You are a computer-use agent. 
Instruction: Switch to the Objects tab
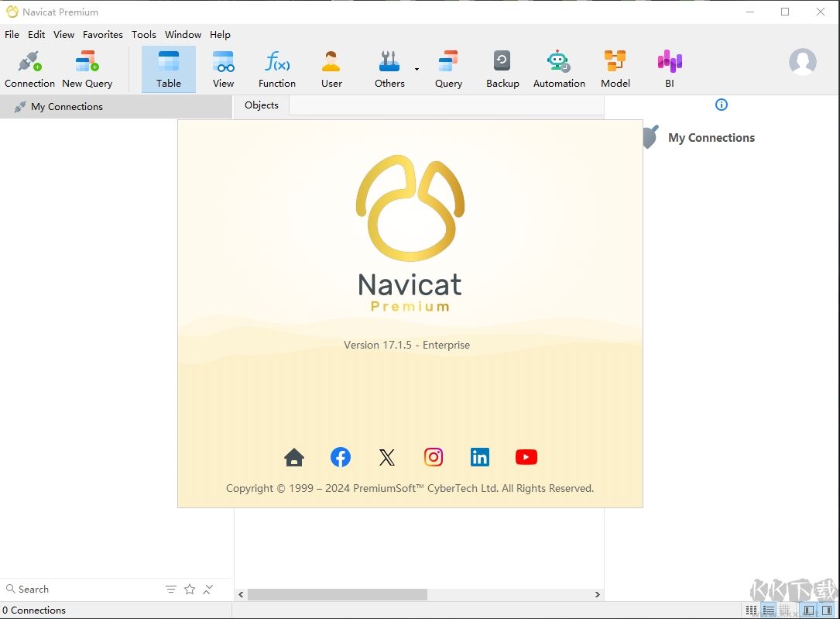click(x=261, y=105)
